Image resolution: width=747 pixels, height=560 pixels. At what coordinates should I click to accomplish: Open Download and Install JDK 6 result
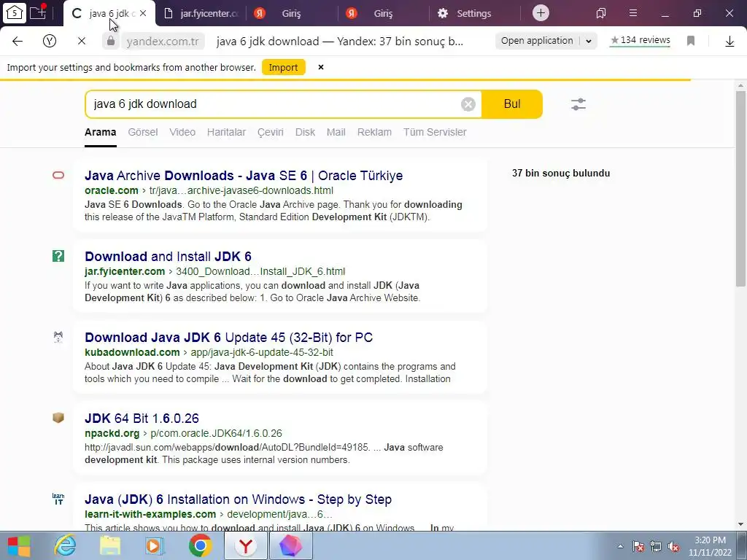tap(169, 256)
